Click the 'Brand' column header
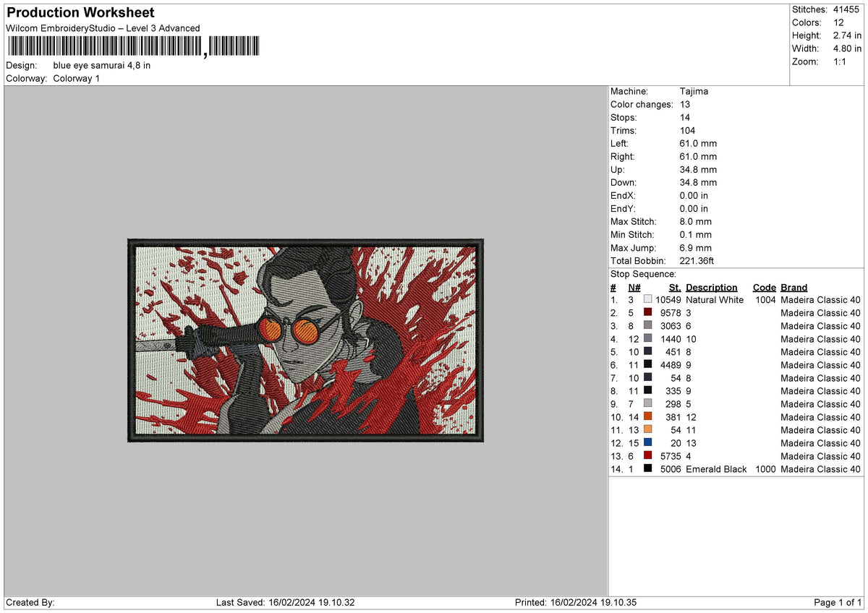The image size is (868, 613). coord(794,287)
